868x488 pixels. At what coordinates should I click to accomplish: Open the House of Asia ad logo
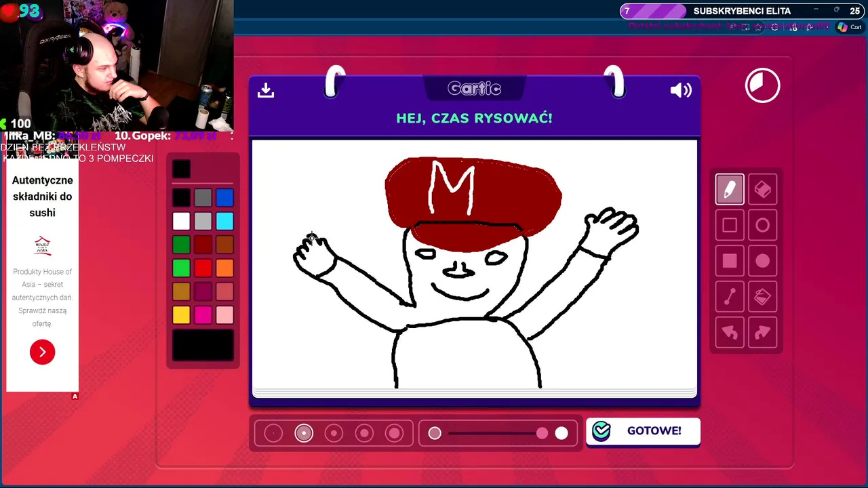42,245
